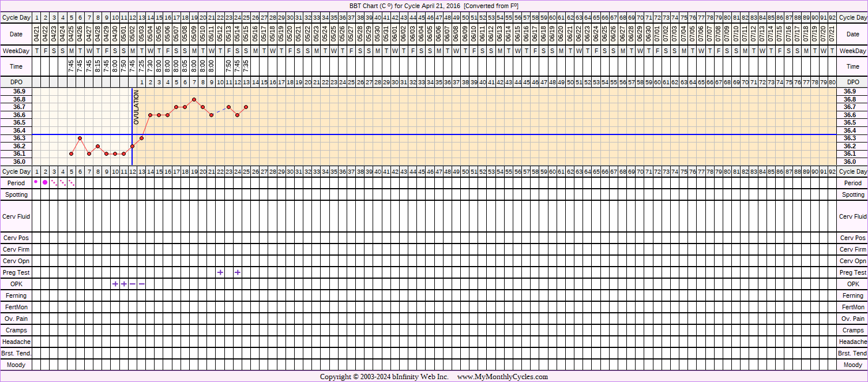Click the light period dots on cycle day 5

pos(72,183)
